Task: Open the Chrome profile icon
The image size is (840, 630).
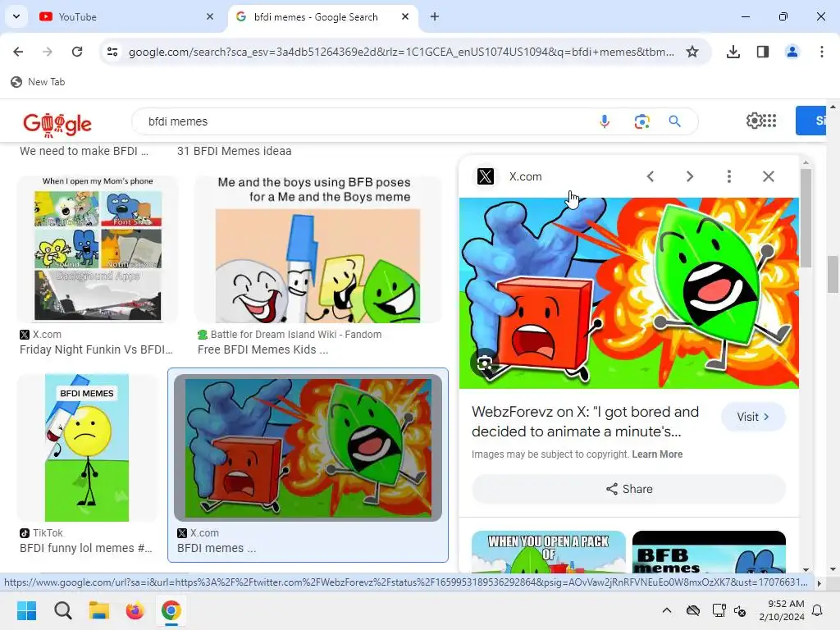Action: [x=792, y=52]
